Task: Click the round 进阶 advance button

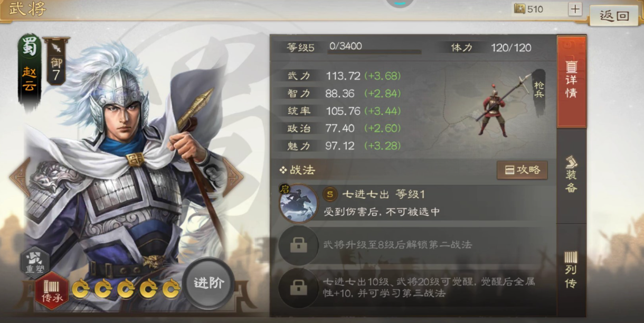Action: 209,283
